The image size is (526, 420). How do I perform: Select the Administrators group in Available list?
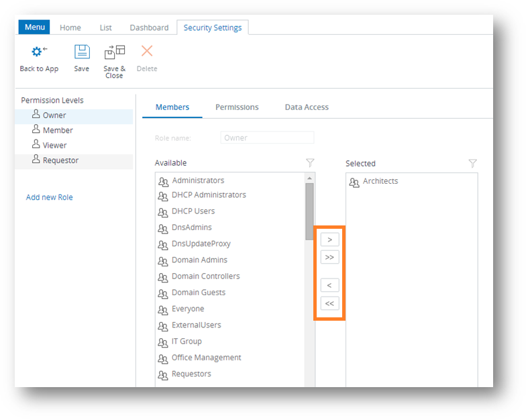tap(198, 180)
